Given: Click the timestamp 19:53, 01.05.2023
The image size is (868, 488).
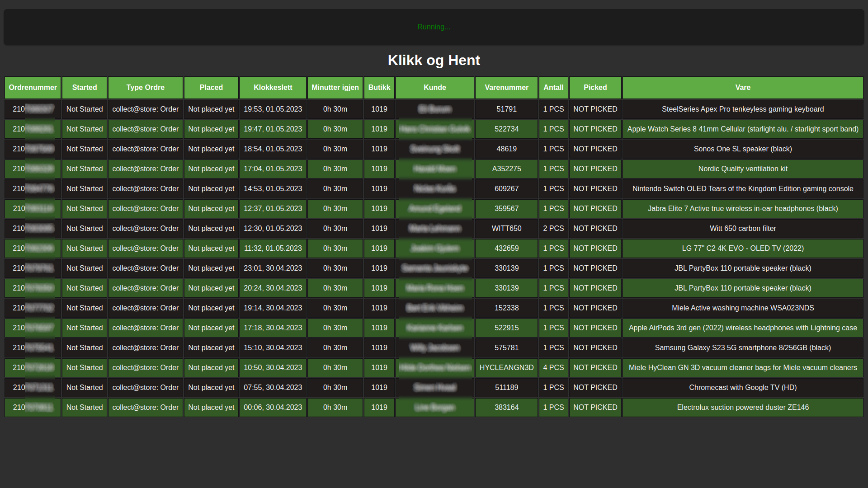Looking at the screenshot, I should point(273,109).
